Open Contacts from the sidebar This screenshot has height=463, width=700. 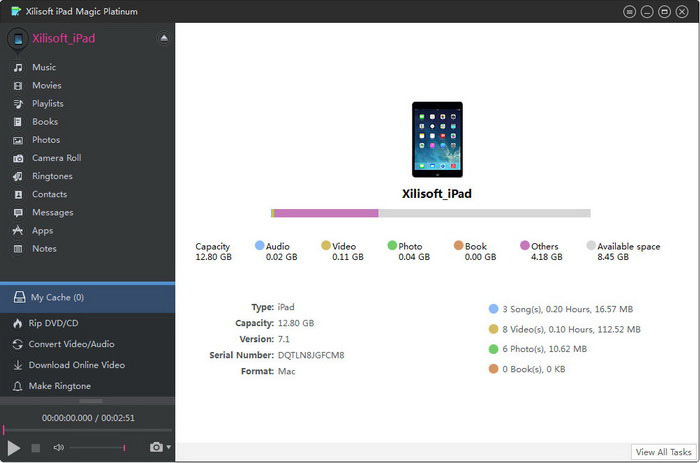click(x=49, y=194)
